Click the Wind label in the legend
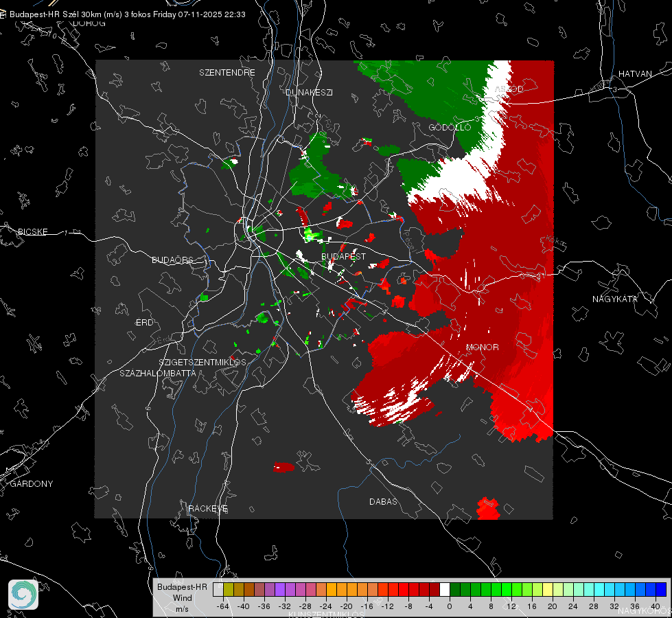 click(x=182, y=598)
